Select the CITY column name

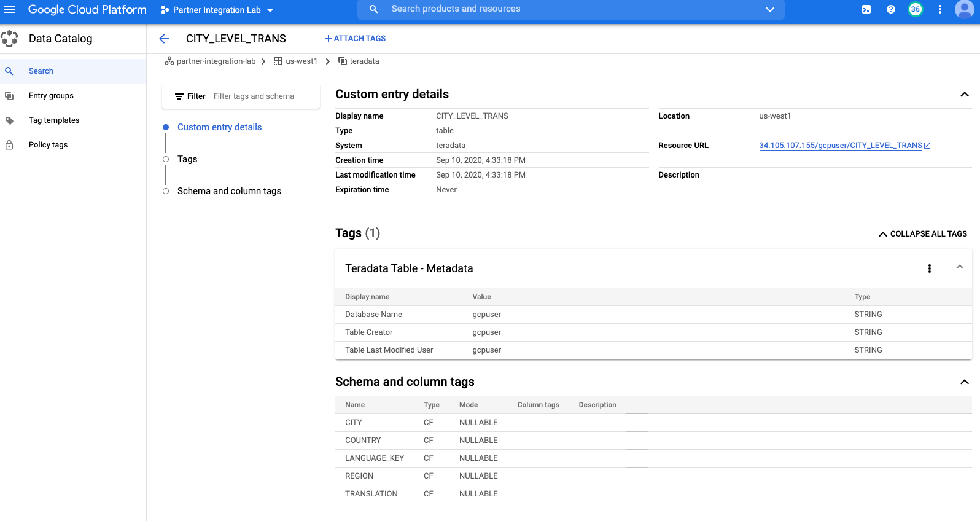(354, 423)
